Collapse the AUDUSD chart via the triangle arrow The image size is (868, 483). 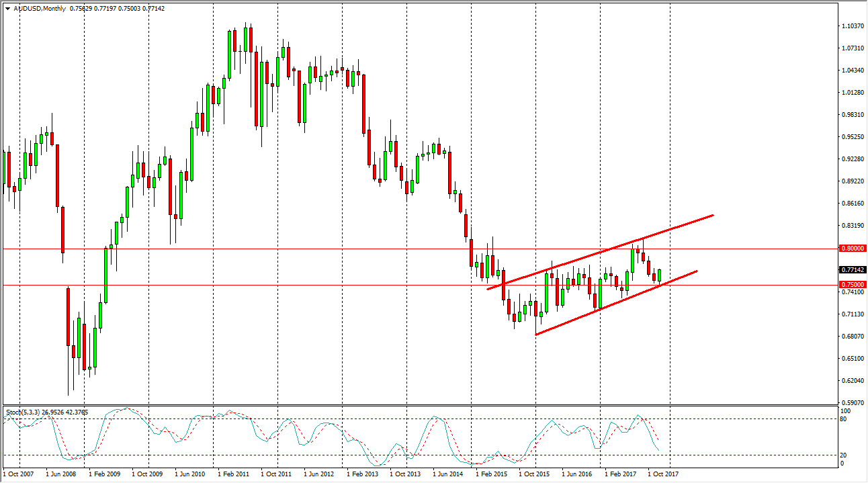point(5,10)
